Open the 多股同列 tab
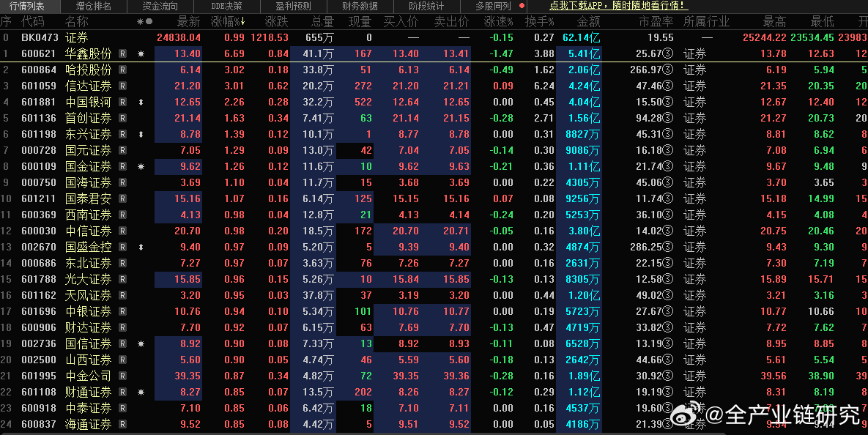Screen dimensions: 868x435 (493, 6)
